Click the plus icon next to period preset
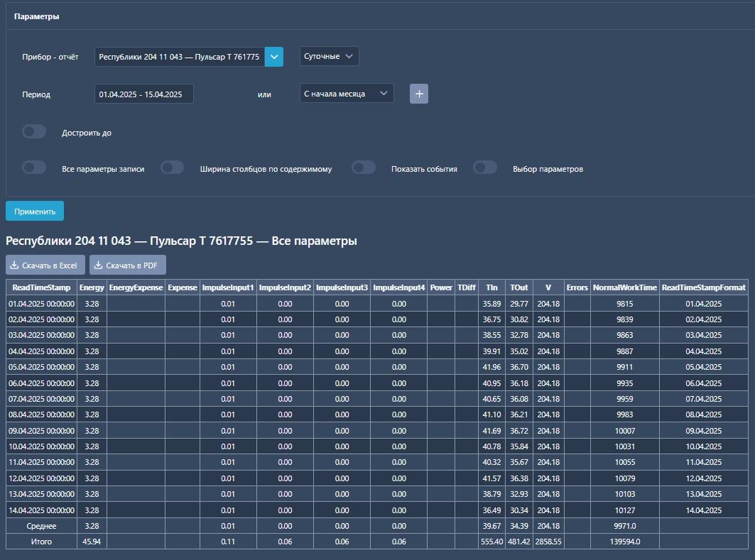755x560 pixels. point(419,94)
